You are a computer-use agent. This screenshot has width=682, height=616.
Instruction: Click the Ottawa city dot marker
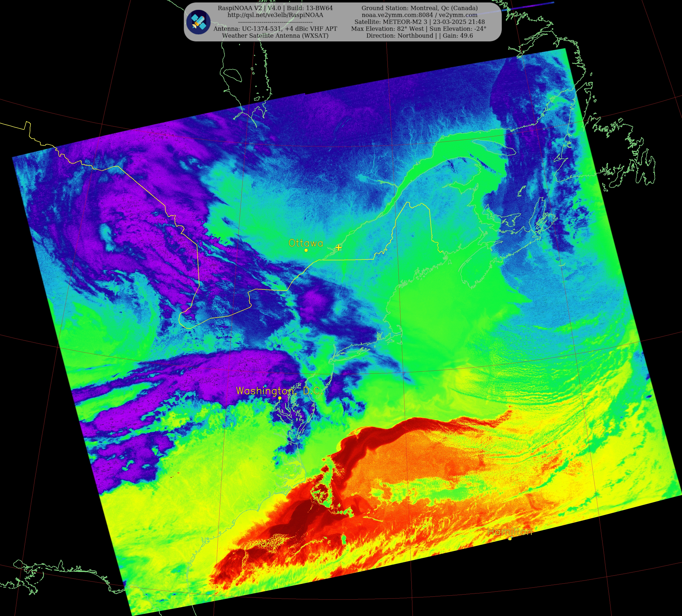pyautogui.click(x=306, y=250)
